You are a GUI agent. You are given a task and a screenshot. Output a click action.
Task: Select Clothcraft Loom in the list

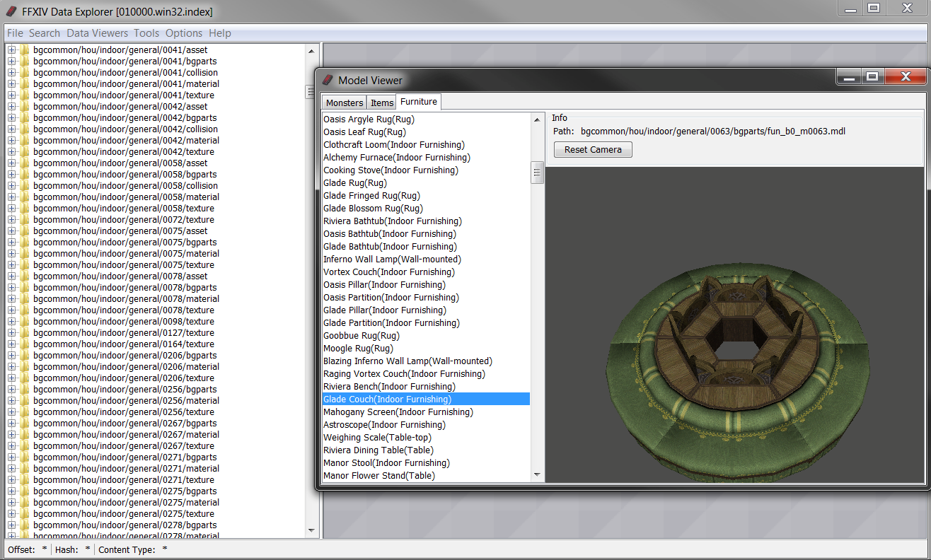pyautogui.click(x=427, y=145)
